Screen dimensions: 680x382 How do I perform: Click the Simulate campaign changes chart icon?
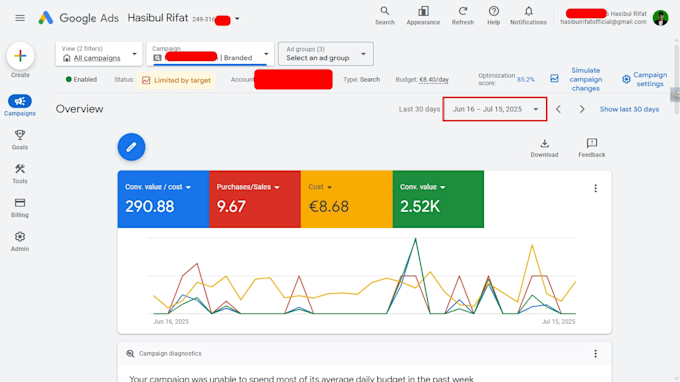point(554,78)
